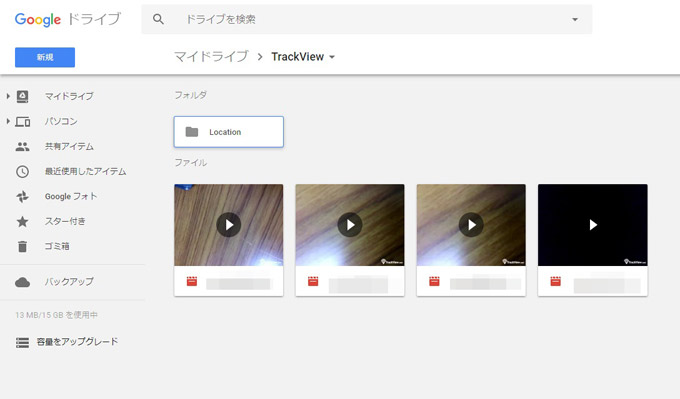Select the Location folder
The width and height of the screenshot is (680, 399).
click(229, 132)
